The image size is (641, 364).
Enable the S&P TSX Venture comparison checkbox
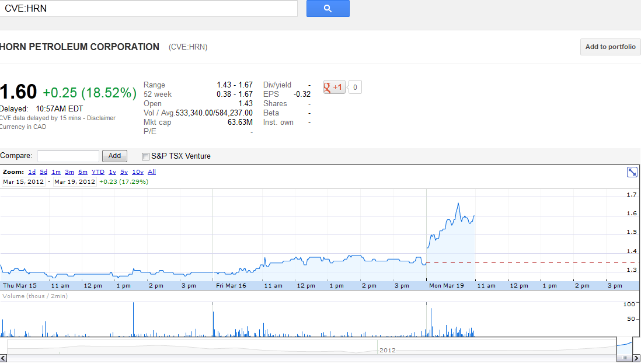tap(145, 156)
